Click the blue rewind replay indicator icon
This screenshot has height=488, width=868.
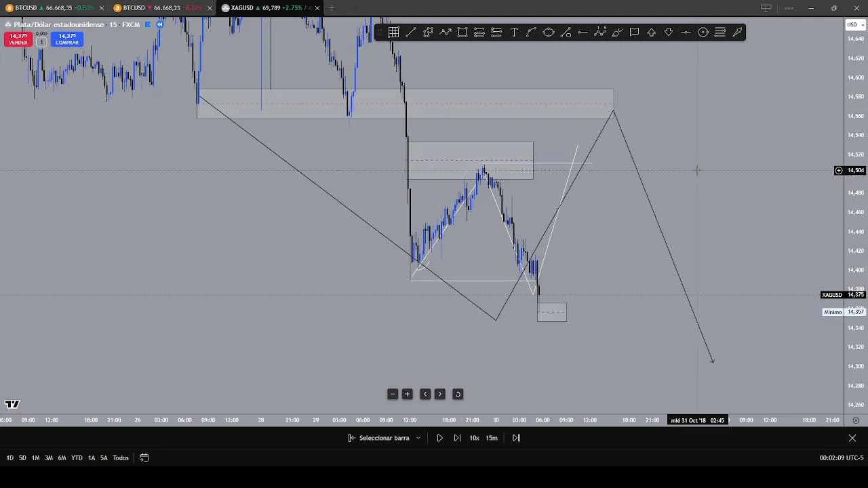[160, 24]
